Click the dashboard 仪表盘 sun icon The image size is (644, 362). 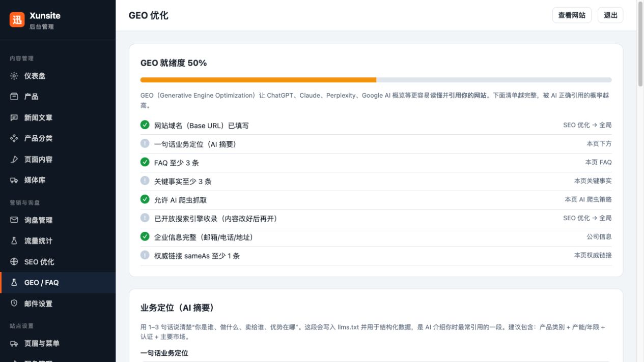[14, 76]
